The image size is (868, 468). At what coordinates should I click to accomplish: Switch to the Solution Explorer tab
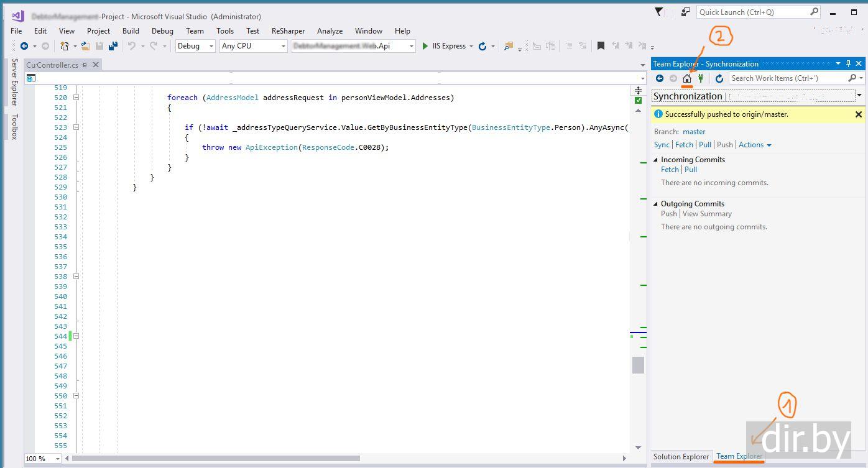(681, 456)
